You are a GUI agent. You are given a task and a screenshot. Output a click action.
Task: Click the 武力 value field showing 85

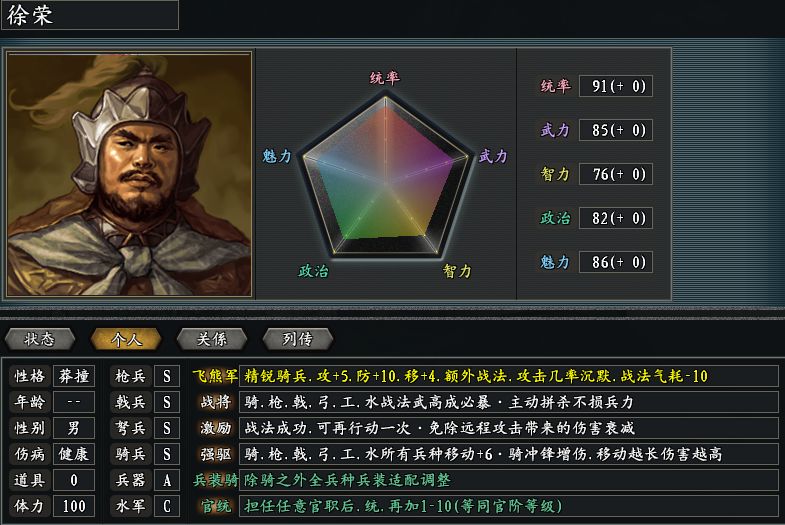tap(615, 130)
